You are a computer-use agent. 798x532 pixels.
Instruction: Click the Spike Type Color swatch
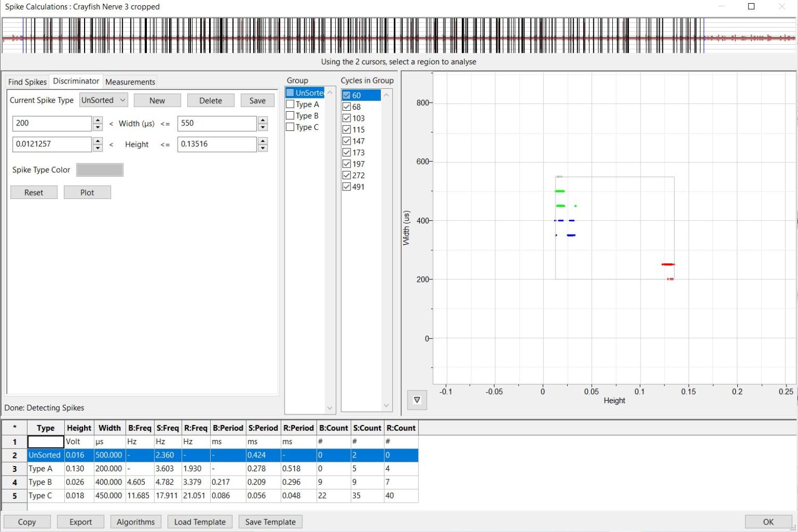[x=99, y=170]
